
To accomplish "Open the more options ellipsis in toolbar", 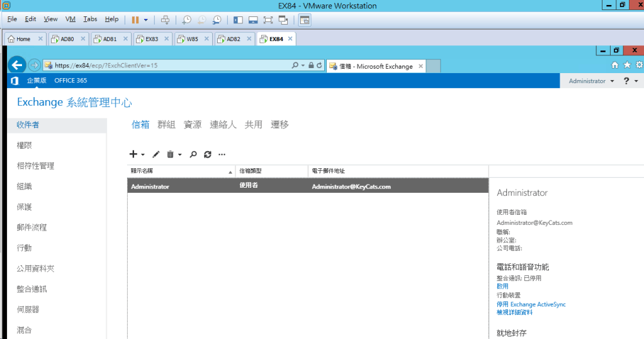I will click(222, 154).
